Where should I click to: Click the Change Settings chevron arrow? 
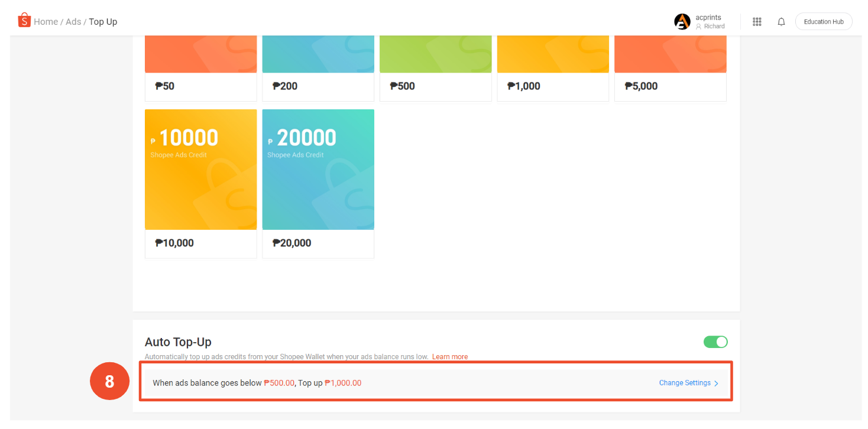pos(716,383)
